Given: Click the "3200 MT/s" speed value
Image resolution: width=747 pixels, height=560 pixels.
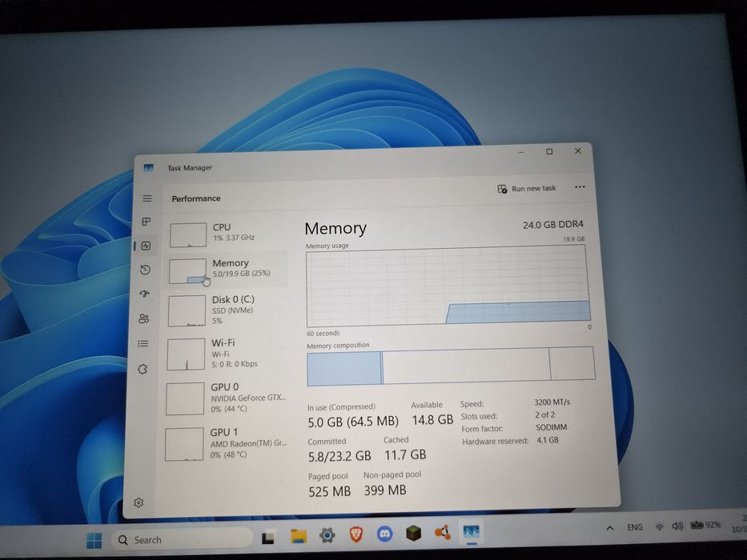Looking at the screenshot, I should pyautogui.click(x=552, y=402).
